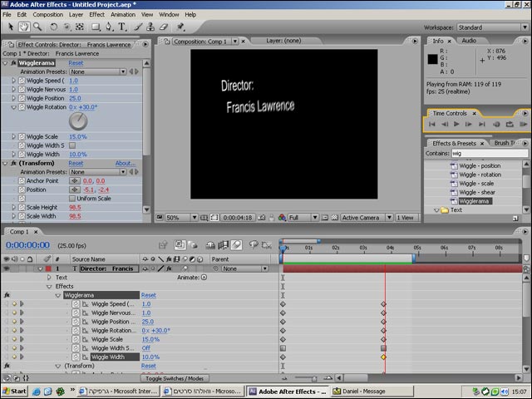Collapse the Wiggle Rotation property

13,107
